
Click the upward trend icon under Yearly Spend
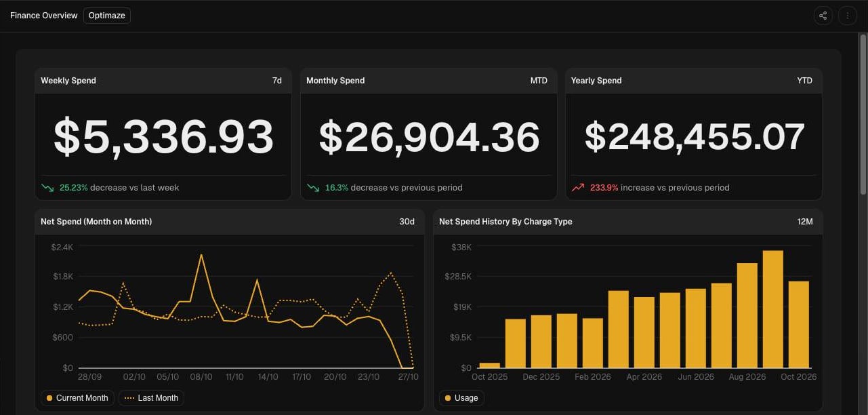[578, 188]
